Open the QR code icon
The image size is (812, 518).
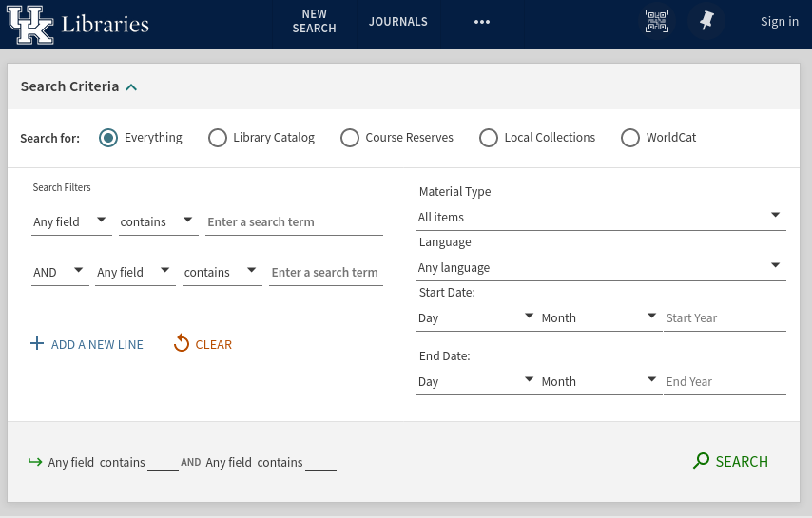point(657,21)
